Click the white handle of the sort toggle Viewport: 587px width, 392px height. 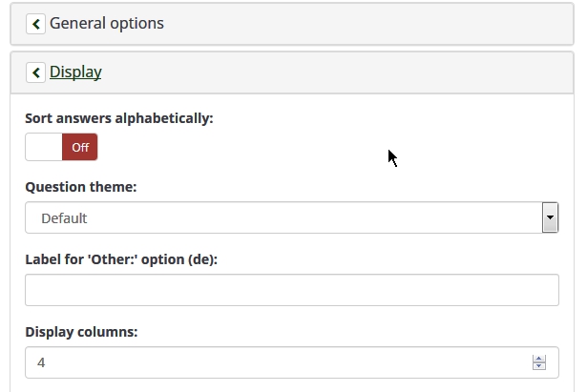pos(44,147)
